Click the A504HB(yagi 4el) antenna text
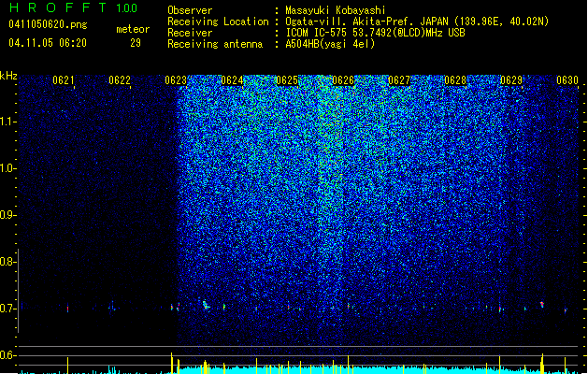Screen dimensions: 588x374 click(330, 44)
